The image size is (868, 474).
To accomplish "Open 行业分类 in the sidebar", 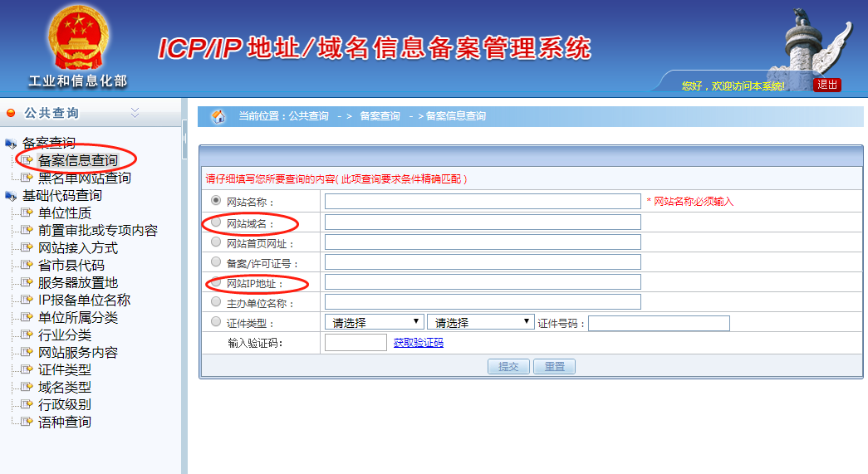I will tap(64, 335).
